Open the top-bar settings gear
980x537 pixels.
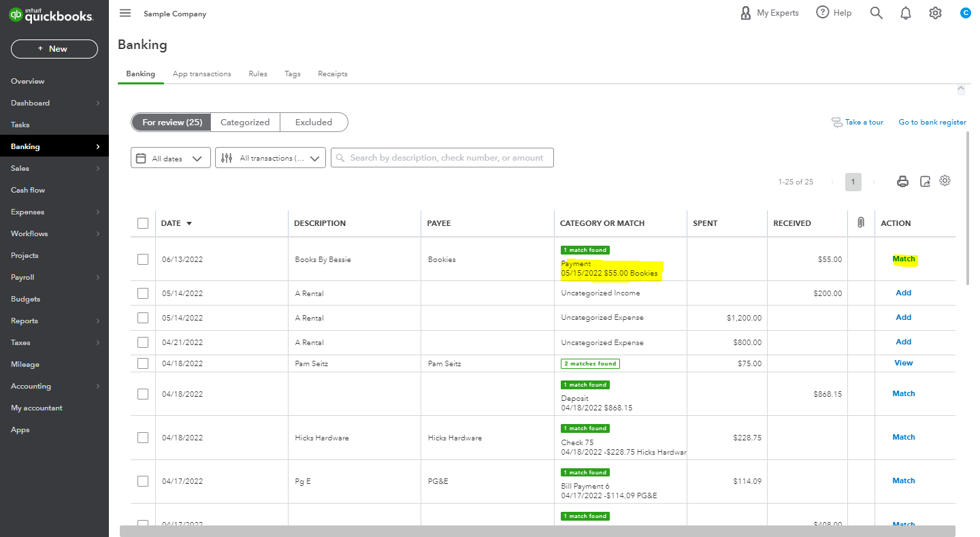pyautogui.click(x=936, y=13)
